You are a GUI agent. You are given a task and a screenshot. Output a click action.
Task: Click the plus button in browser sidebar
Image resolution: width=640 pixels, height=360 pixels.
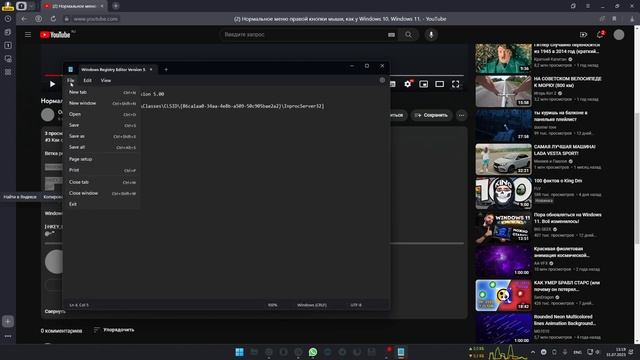pos(8,321)
